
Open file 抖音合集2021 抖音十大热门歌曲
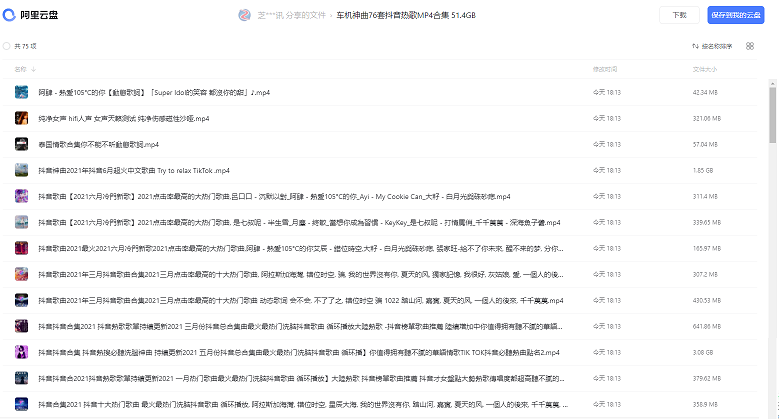pos(303,405)
